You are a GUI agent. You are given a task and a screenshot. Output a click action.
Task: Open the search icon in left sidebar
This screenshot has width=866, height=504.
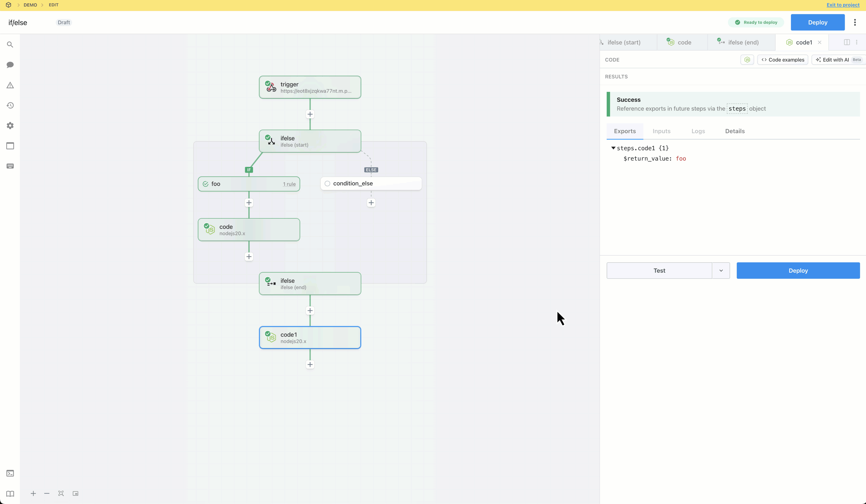[10, 45]
